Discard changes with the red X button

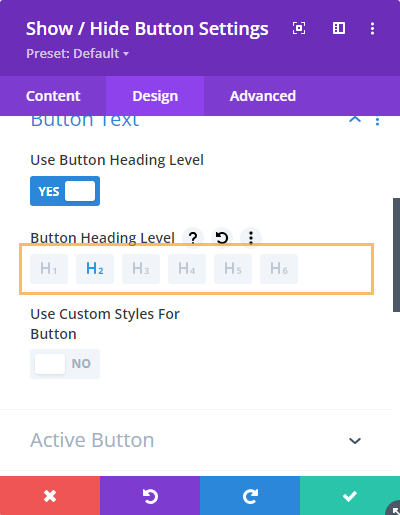click(x=50, y=496)
